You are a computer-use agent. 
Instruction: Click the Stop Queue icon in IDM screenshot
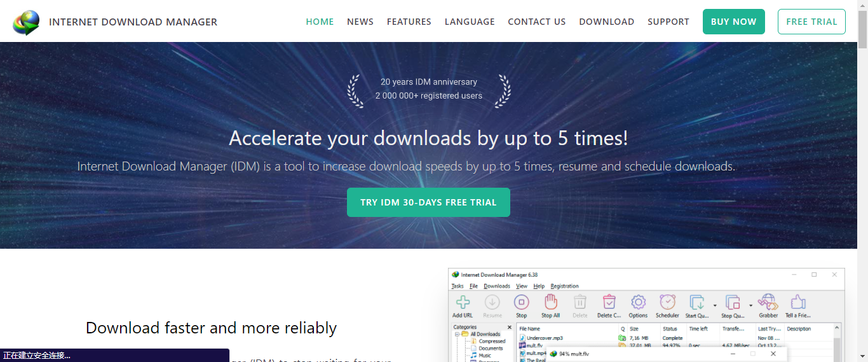(x=733, y=302)
